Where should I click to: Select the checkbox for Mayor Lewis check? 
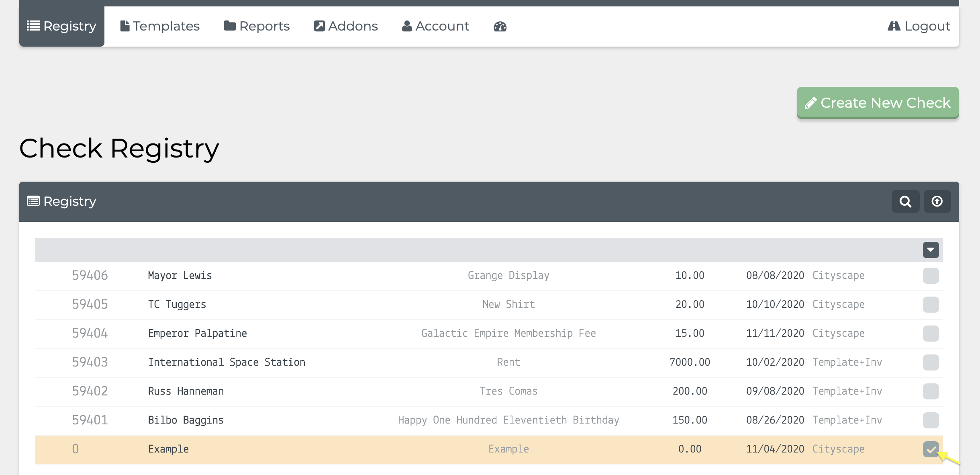[x=931, y=275]
